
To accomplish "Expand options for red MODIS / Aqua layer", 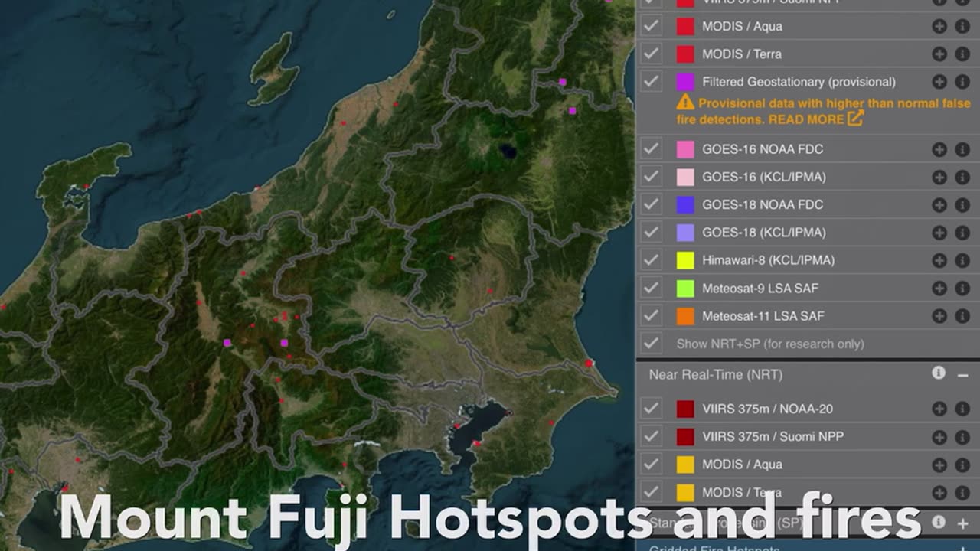I will pos(939,26).
